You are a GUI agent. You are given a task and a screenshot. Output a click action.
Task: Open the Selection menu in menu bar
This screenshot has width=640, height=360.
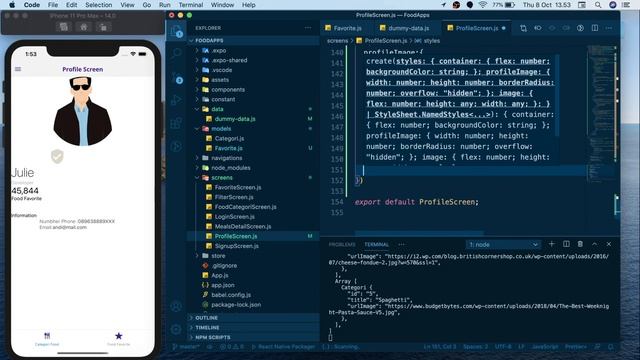pos(98,5)
